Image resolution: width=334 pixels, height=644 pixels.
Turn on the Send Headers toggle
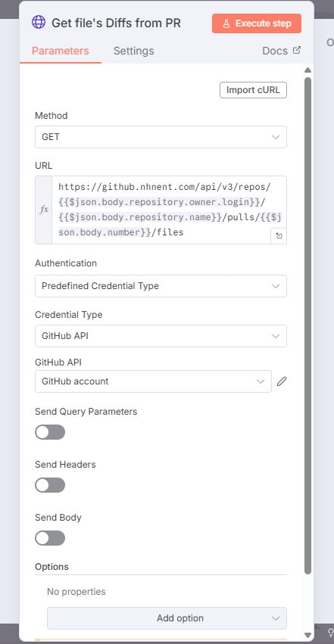50,485
